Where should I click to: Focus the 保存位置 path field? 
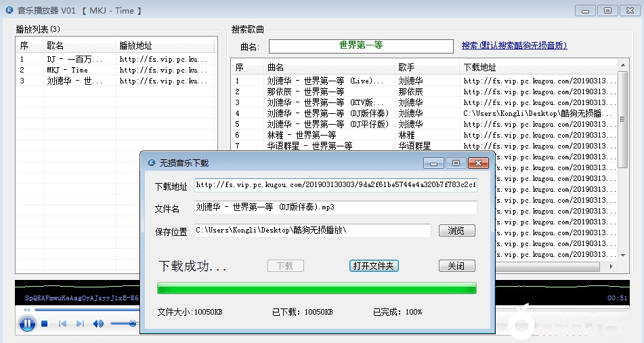point(313,230)
